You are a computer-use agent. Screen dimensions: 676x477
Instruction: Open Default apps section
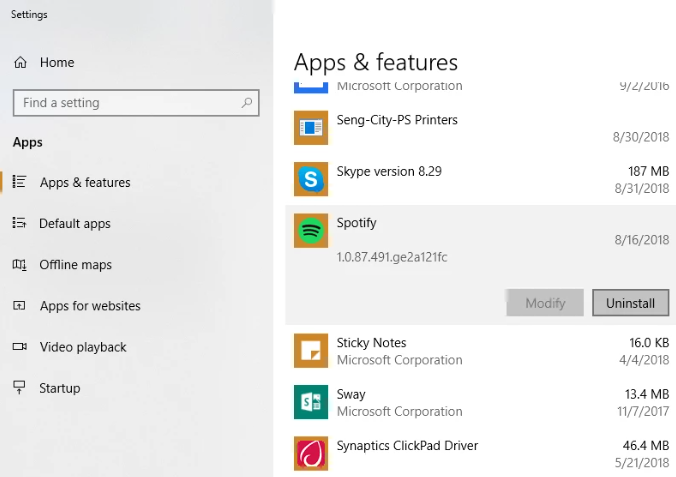[x=75, y=223]
